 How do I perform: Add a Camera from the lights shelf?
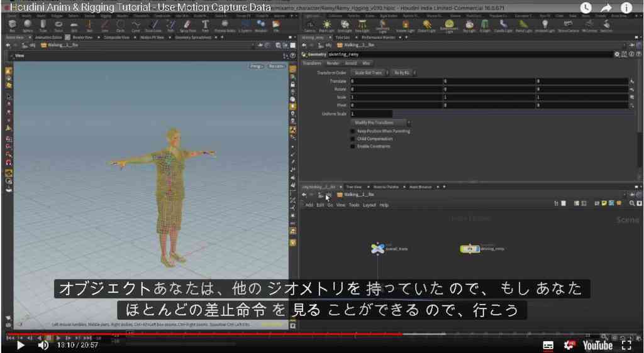pyautogui.click(x=310, y=26)
